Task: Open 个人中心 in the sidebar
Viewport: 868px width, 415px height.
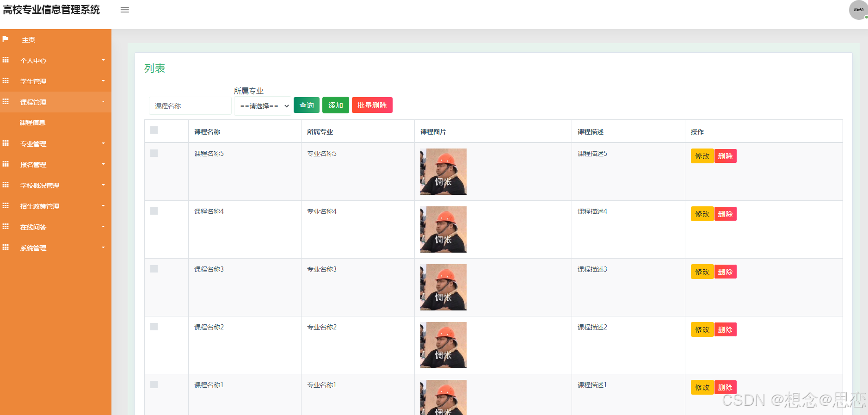Action: point(33,61)
